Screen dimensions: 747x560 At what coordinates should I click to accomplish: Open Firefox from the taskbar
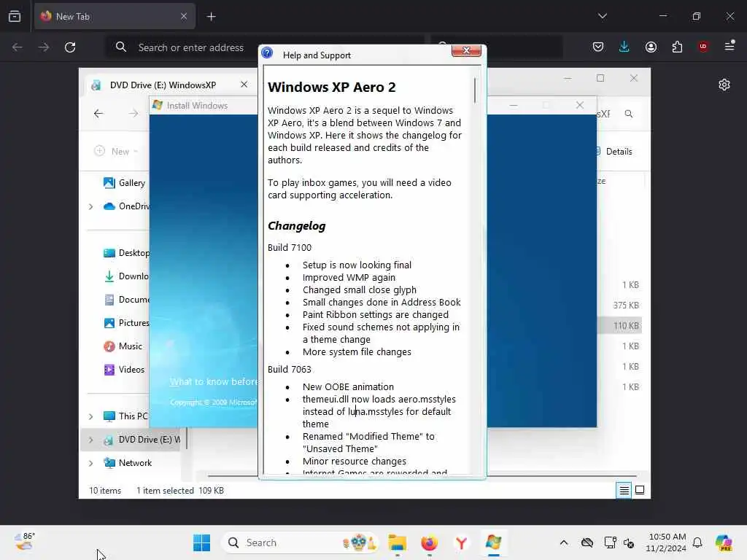[x=429, y=542]
